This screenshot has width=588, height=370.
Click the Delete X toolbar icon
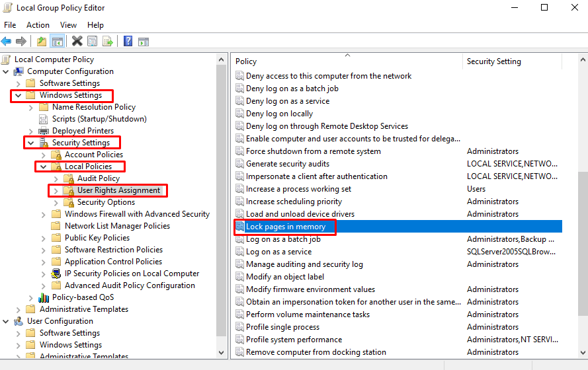coord(77,41)
